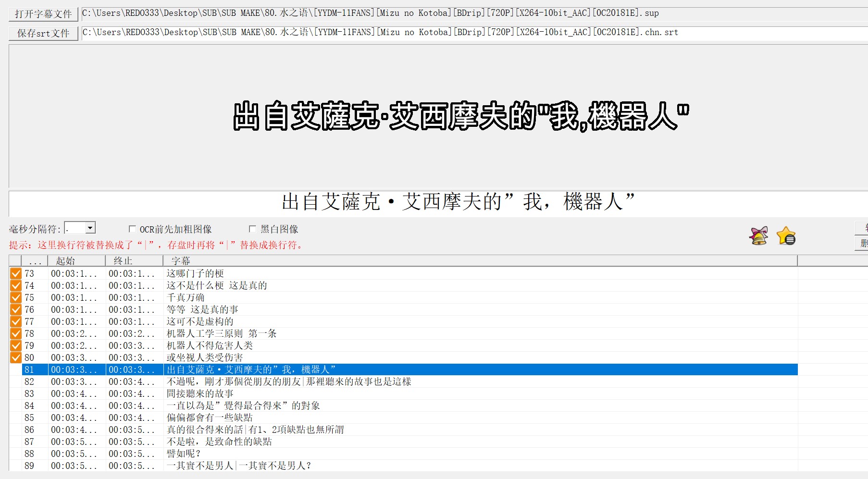The height and width of the screenshot is (479, 868).
Task: Click the 终止 column header
Action: click(135, 261)
